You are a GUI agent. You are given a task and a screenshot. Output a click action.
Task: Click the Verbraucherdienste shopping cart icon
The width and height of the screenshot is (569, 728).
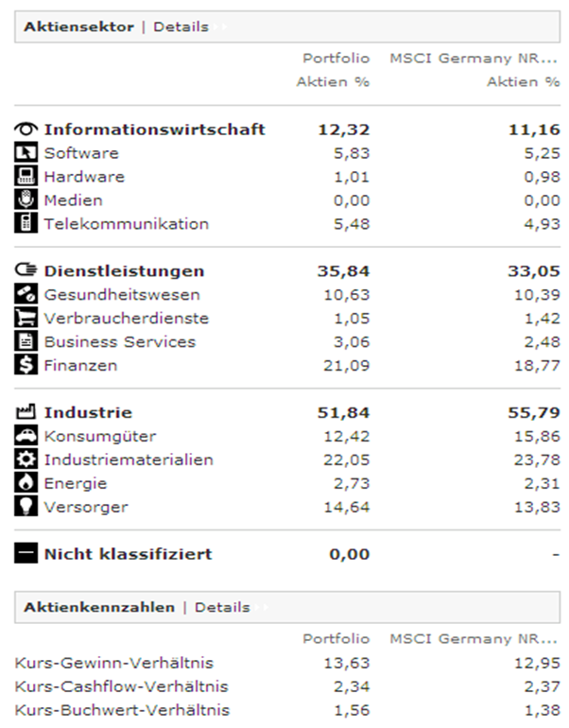(x=26, y=319)
